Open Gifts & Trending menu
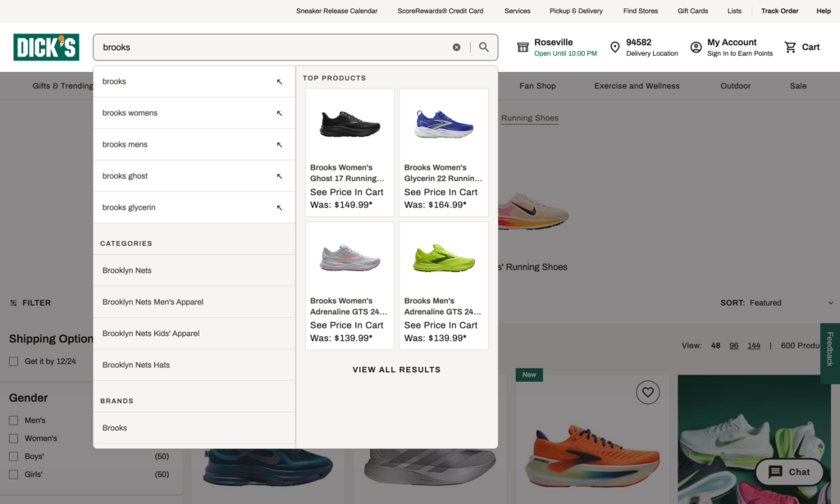The width and height of the screenshot is (840, 504). pyautogui.click(x=62, y=85)
